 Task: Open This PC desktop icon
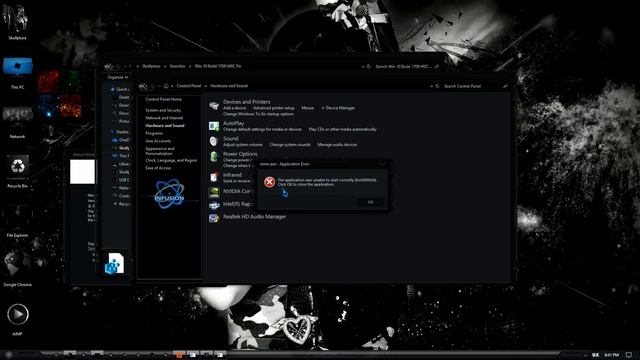click(x=17, y=73)
